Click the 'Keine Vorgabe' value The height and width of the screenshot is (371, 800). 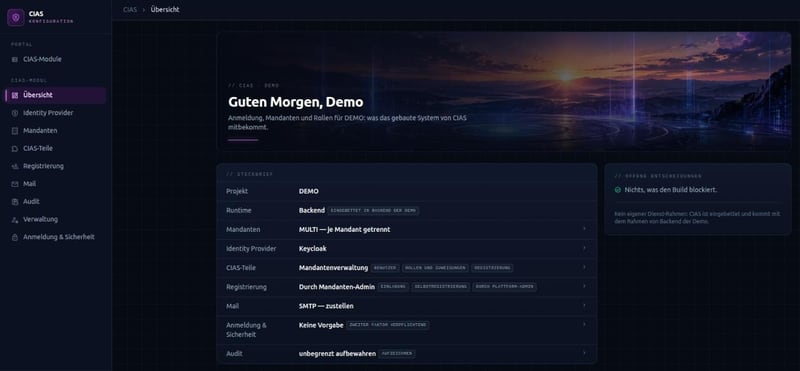coord(321,325)
